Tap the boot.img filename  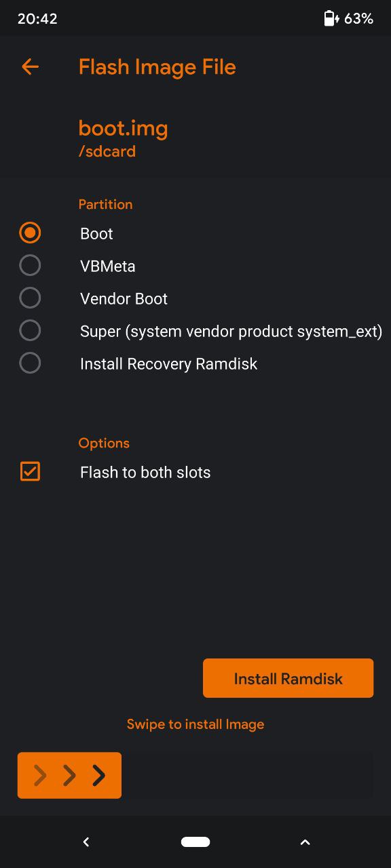pos(124,127)
